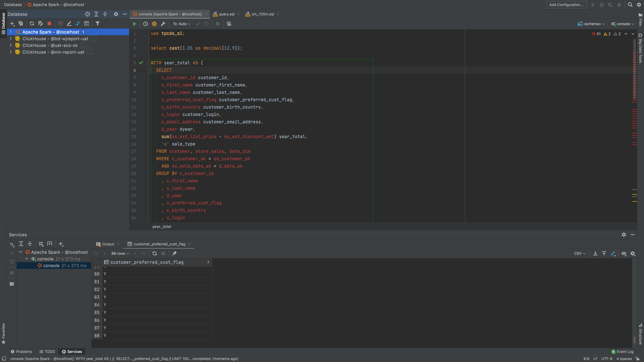Open the Tx: Auto transaction mode dropdown
This screenshot has height=362, width=644.
(x=182, y=24)
